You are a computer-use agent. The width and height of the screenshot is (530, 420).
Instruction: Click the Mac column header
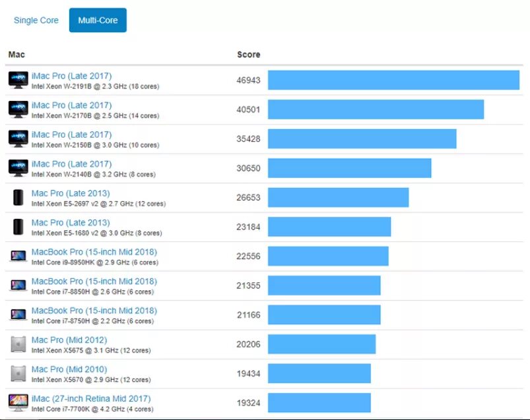click(x=17, y=55)
